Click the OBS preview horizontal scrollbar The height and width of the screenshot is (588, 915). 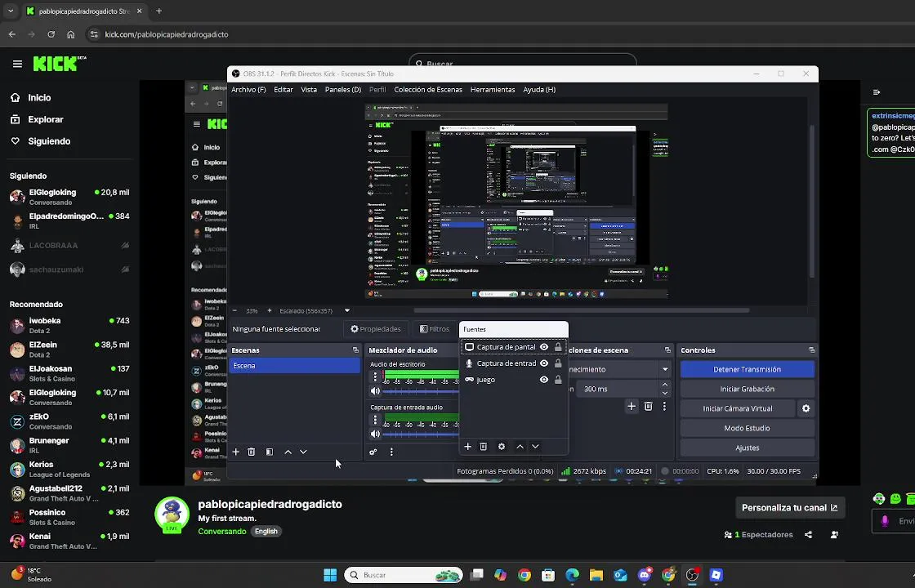(581, 310)
